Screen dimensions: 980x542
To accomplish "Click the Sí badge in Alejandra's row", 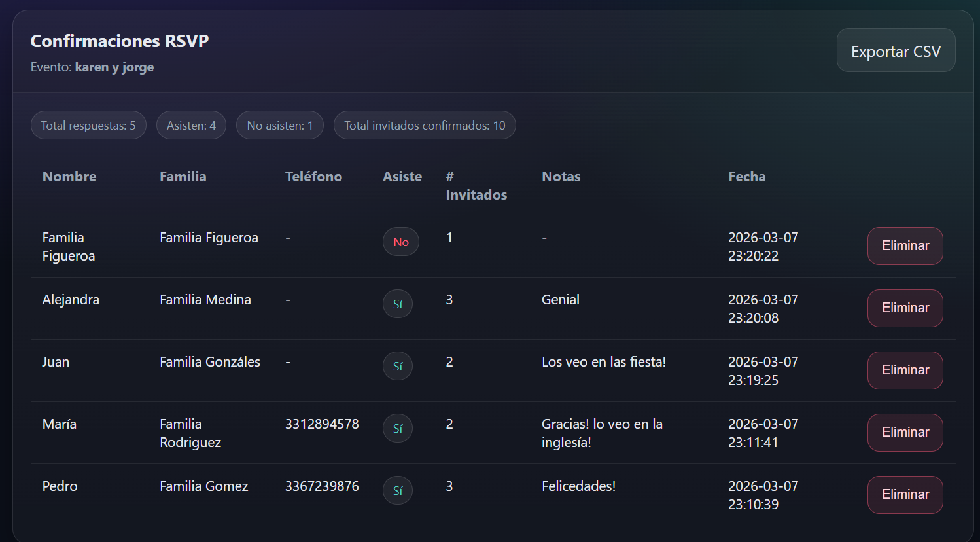I will pos(398,304).
